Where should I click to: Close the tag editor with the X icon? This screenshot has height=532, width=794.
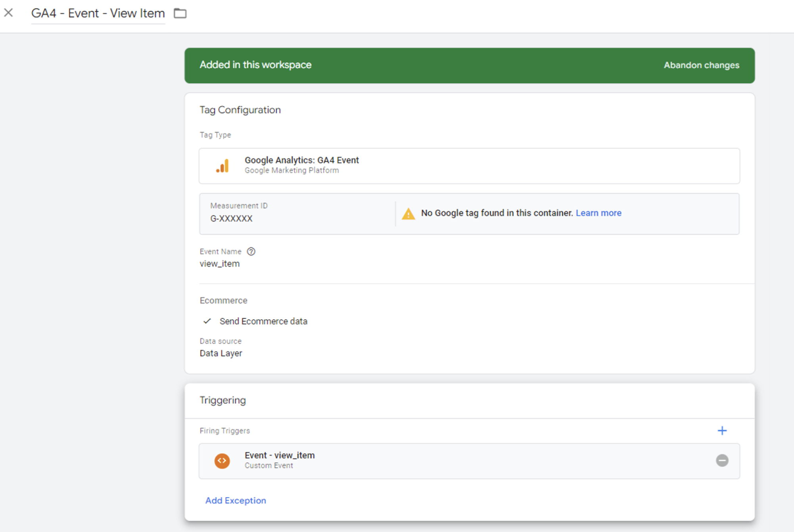pyautogui.click(x=8, y=13)
